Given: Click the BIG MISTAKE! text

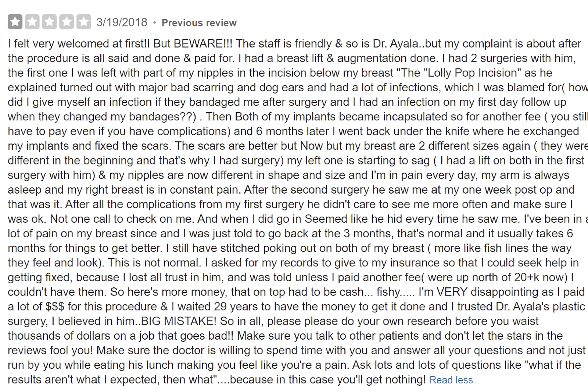Looking at the screenshot, I should (x=179, y=321).
